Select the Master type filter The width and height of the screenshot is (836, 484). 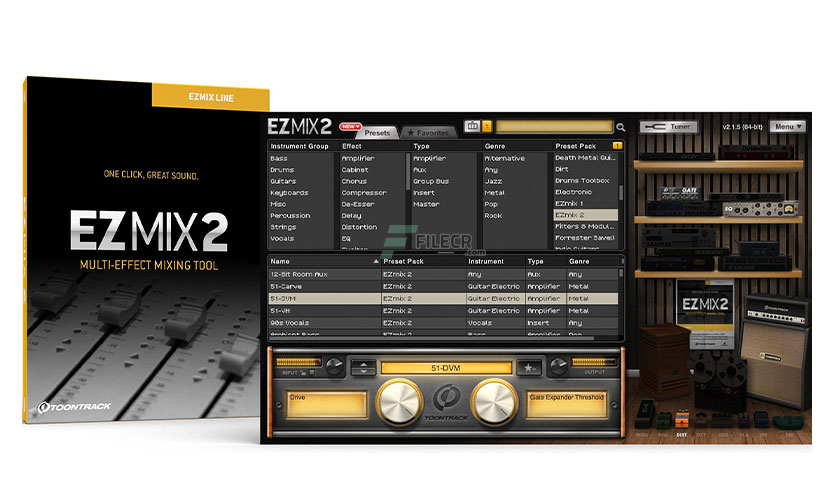426,204
